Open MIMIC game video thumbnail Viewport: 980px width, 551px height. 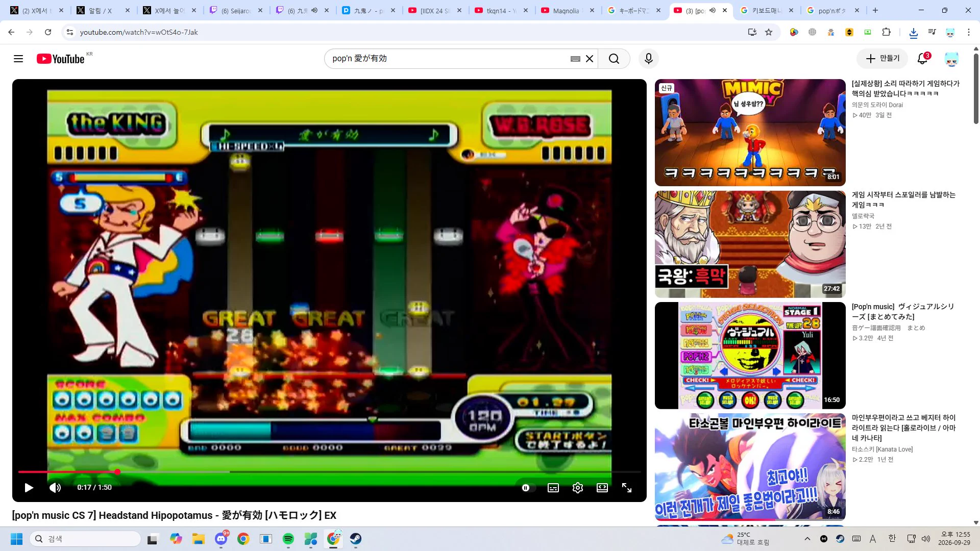750,133
